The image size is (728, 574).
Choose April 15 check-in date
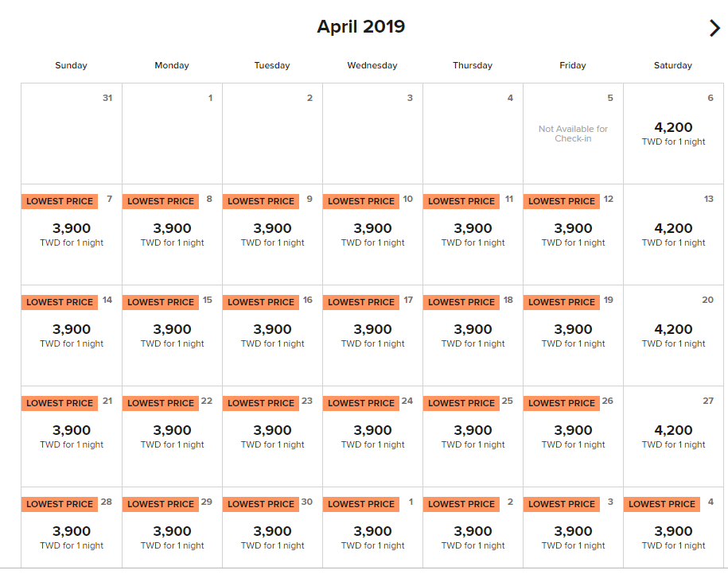pos(172,335)
